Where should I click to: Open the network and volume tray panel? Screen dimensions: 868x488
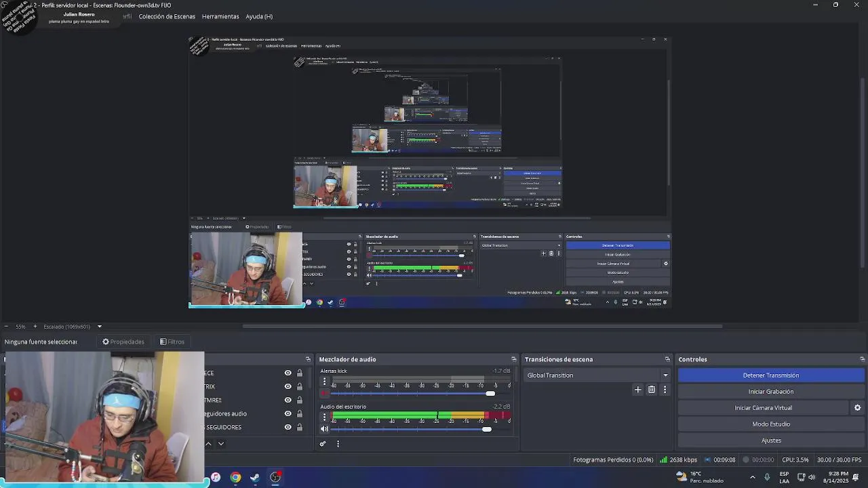click(806, 477)
